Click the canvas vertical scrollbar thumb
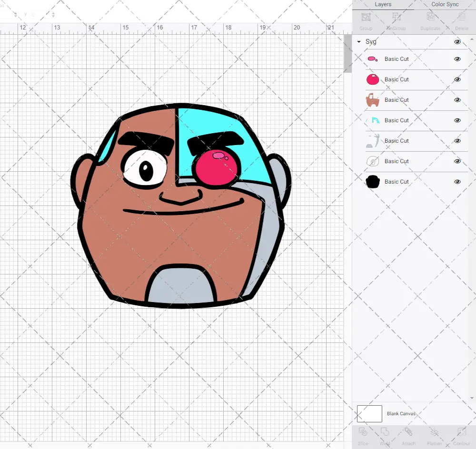 click(x=347, y=53)
